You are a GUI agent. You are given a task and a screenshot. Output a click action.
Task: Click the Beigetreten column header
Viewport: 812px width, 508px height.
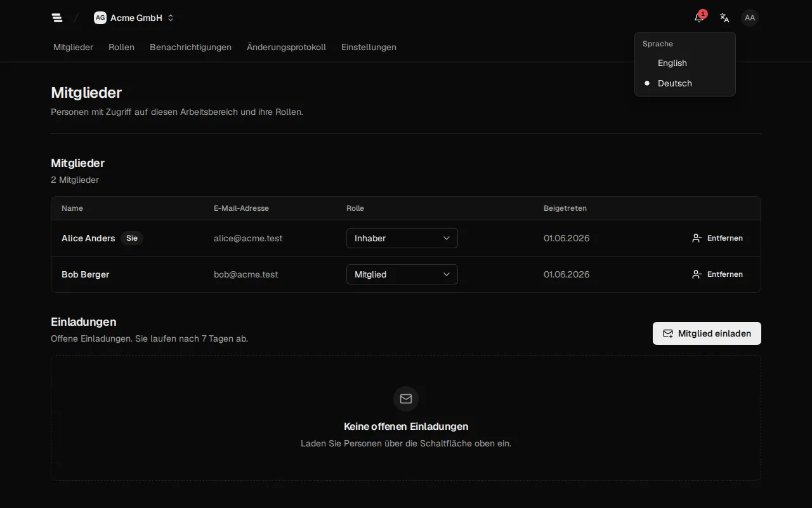pos(565,208)
